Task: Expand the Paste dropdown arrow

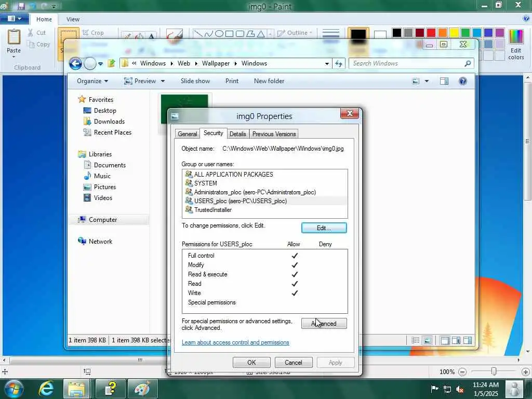Action: [14, 57]
